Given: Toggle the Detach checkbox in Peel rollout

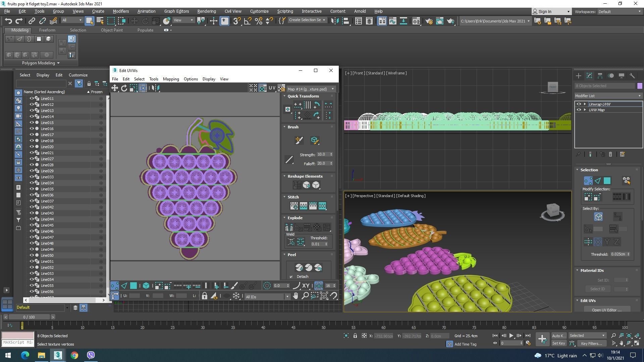Looking at the screenshot, I should click(x=291, y=277).
